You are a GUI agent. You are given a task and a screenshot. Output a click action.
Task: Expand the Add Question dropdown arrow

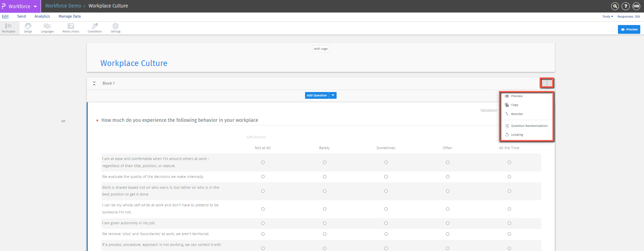click(333, 95)
